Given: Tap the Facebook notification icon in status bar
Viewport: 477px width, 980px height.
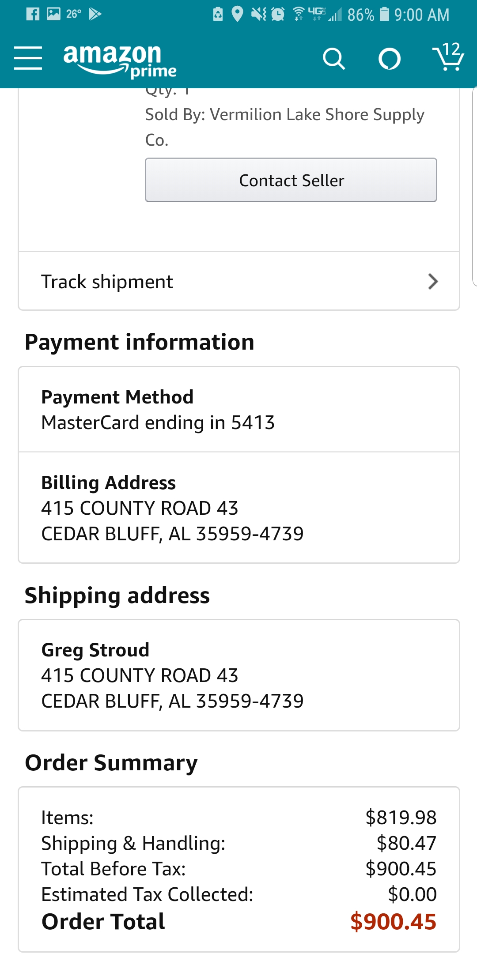Looking at the screenshot, I should pos(33,14).
